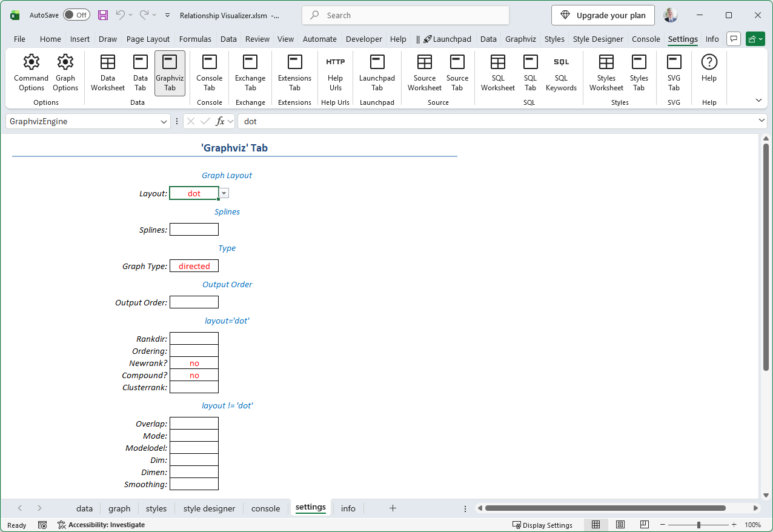Click the Data Worksheet icon
The height and width of the screenshot is (532, 773).
pos(108,62)
